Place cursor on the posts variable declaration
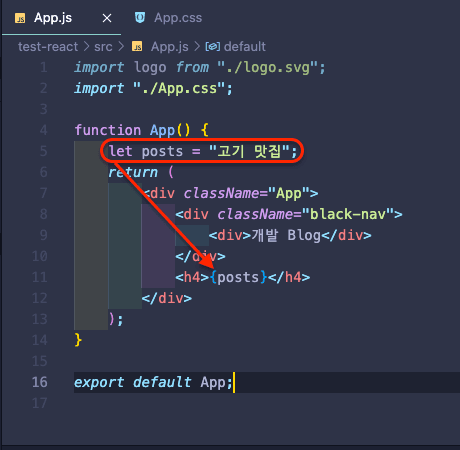This screenshot has width=460, height=450. click(162, 152)
